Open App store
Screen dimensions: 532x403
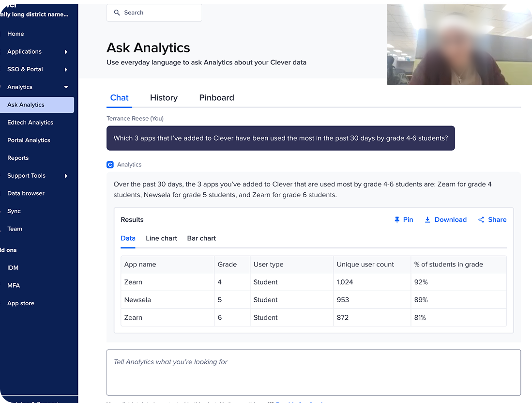pos(21,303)
